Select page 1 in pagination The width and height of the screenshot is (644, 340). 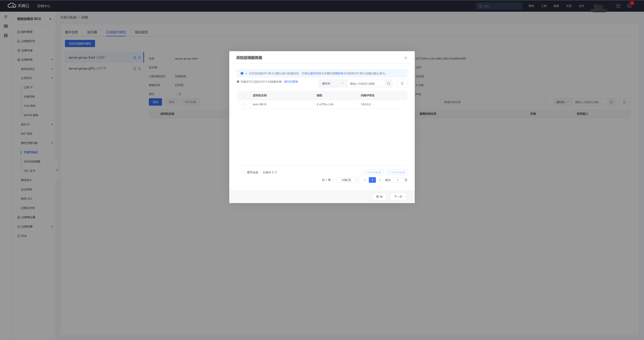372,180
